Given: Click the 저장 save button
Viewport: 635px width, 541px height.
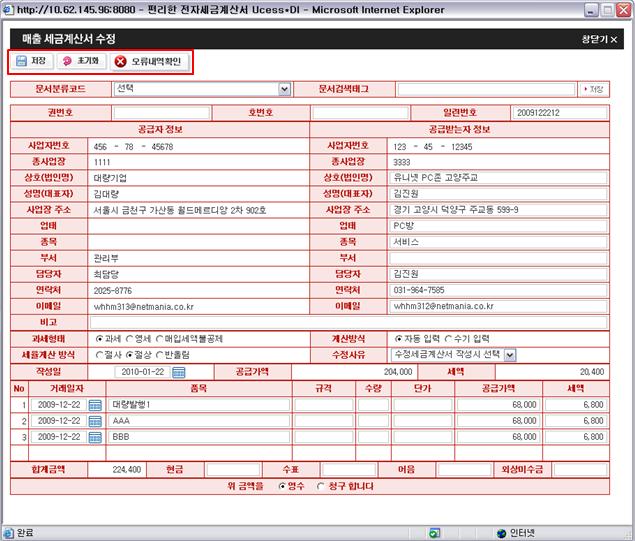Looking at the screenshot, I should [x=31, y=61].
